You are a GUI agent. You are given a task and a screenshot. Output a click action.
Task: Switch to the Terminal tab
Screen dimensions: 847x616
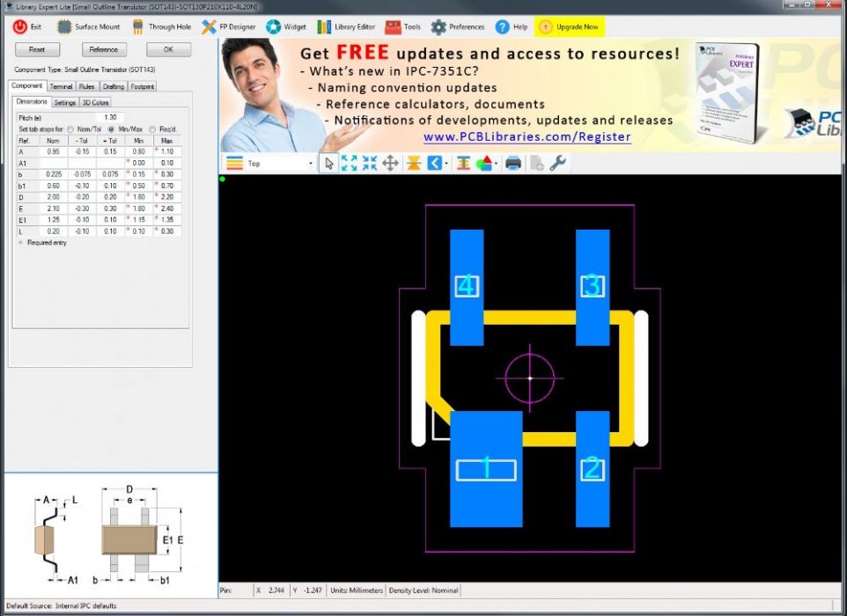61,87
